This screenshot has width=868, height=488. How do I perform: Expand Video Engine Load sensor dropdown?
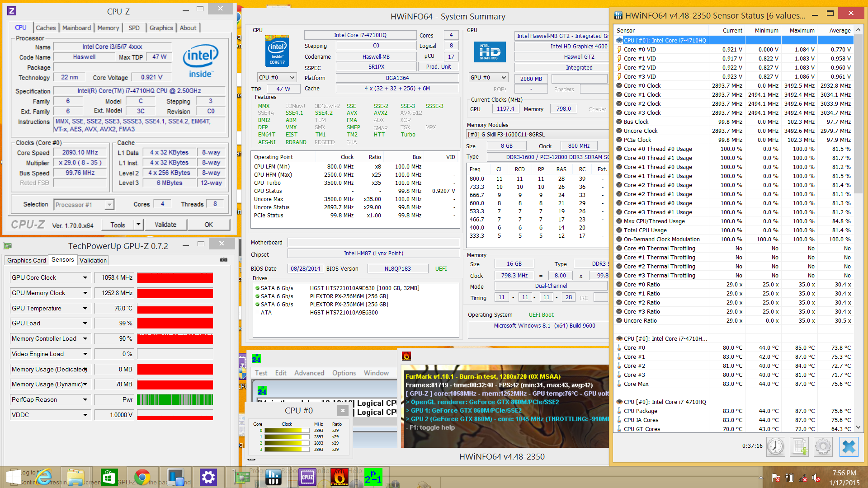pyautogui.click(x=85, y=354)
